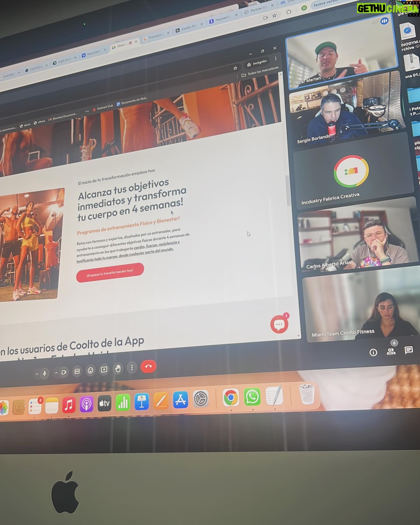This screenshot has width=420, height=525.
Task: Select Carlos Alberto Arias video tile
Action: [359, 235]
